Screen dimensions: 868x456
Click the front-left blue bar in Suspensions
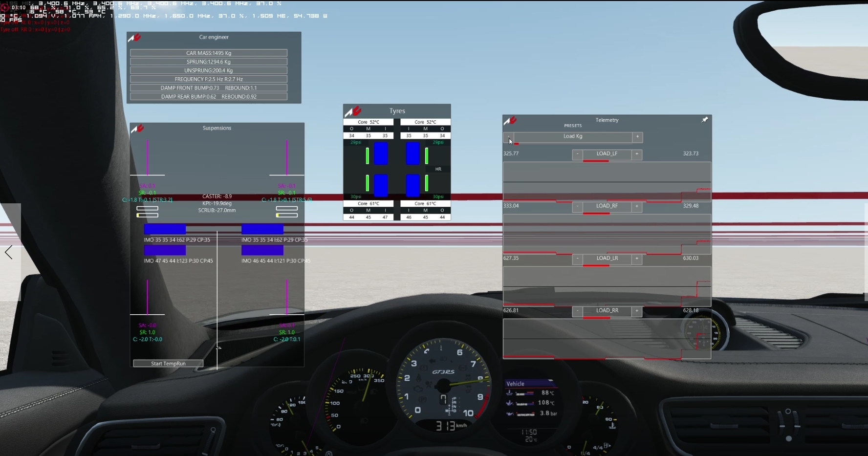click(x=165, y=229)
